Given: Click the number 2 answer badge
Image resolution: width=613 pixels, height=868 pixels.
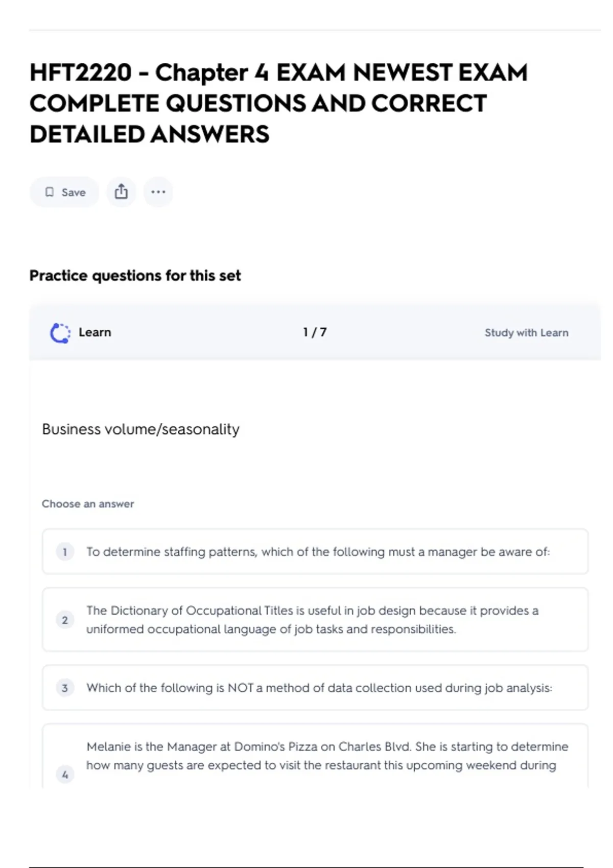Looking at the screenshot, I should pyautogui.click(x=65, y=620).
